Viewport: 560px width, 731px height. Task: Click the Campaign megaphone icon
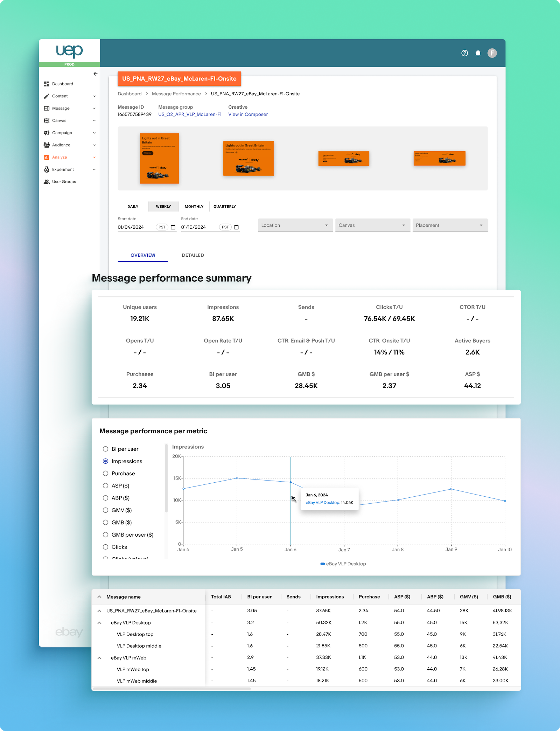click(47, 133)
